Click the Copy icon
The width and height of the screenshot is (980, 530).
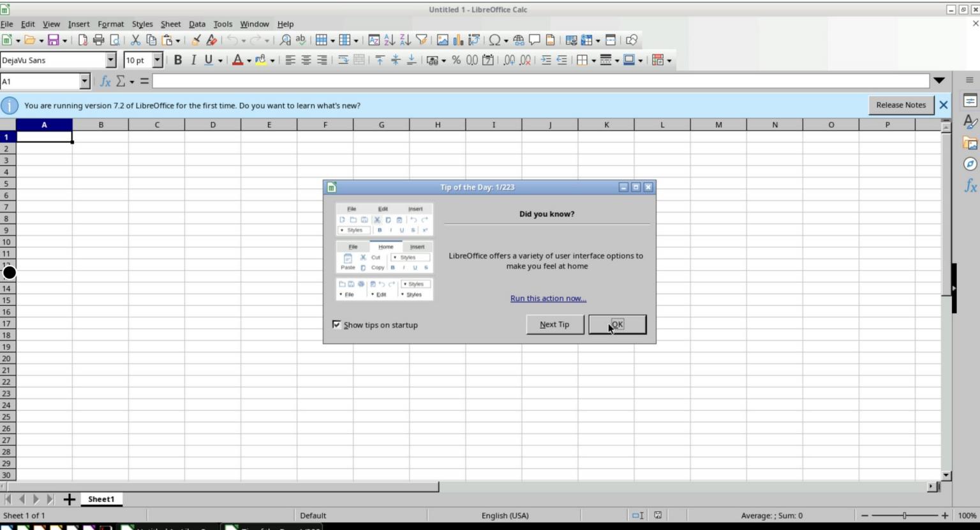click(x=151, y=40)
